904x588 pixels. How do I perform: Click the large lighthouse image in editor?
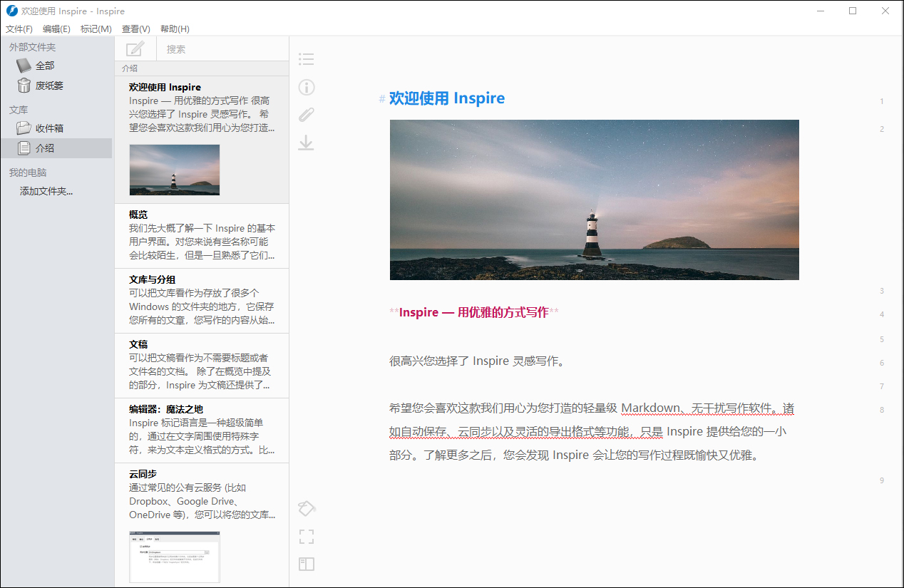[595, 200]
